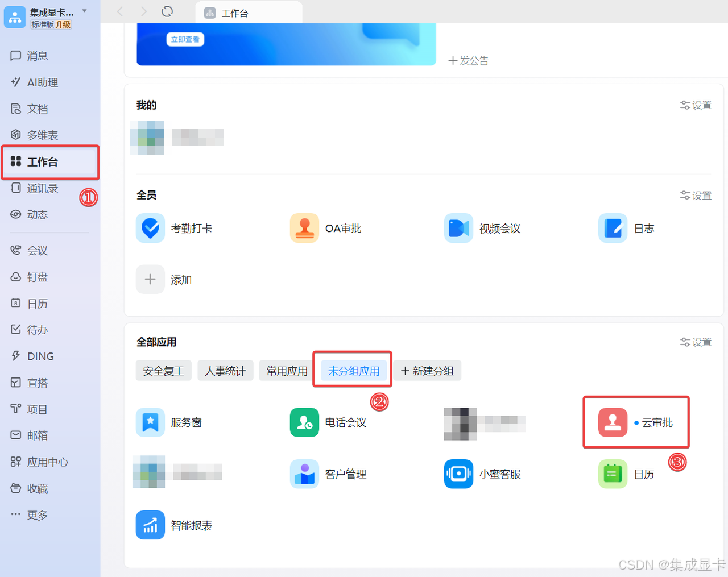The image size is (728, 577).
Task: Open 文档 in the sidebar
Action: [x=29, y=109]
